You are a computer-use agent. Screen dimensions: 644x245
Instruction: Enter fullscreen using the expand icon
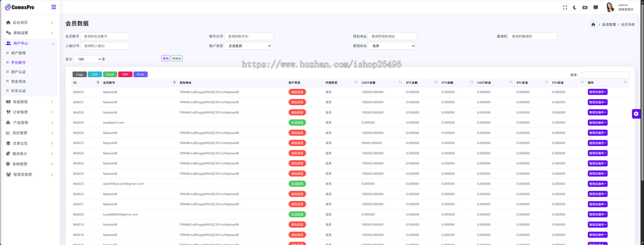click(x=565, y=8)
